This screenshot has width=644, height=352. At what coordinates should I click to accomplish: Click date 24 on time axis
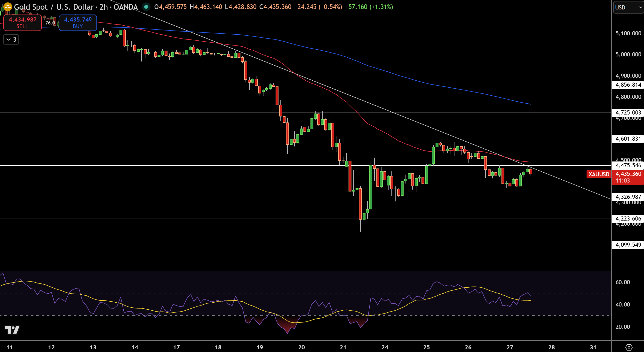385,347
